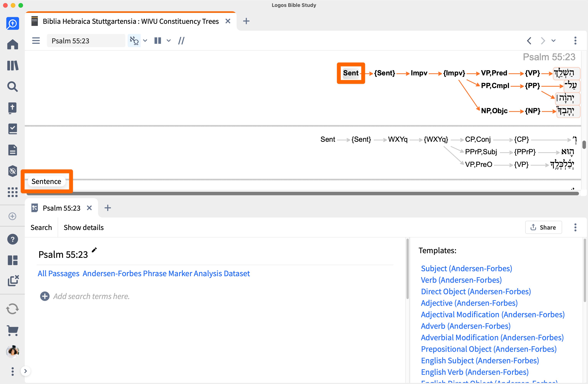588x384 pixels.
Task: Click the All Passages link
Action: pyautogui.click(x=58, y=273)
